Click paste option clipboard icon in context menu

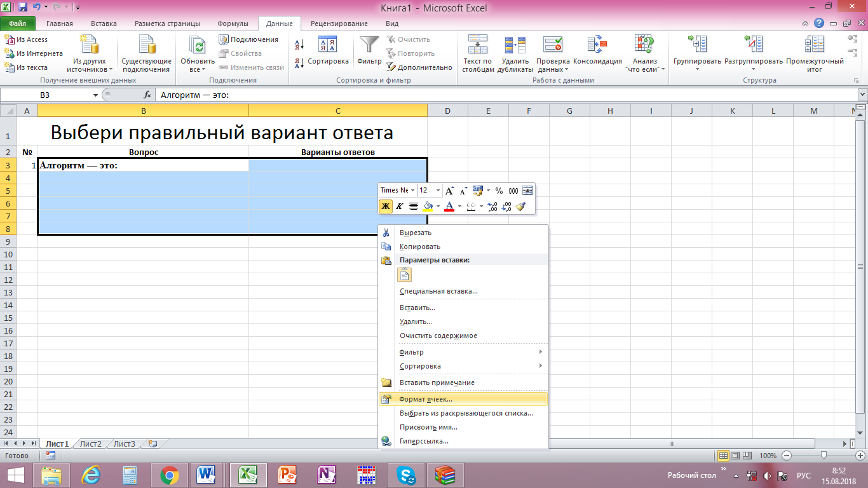[404, 274]
